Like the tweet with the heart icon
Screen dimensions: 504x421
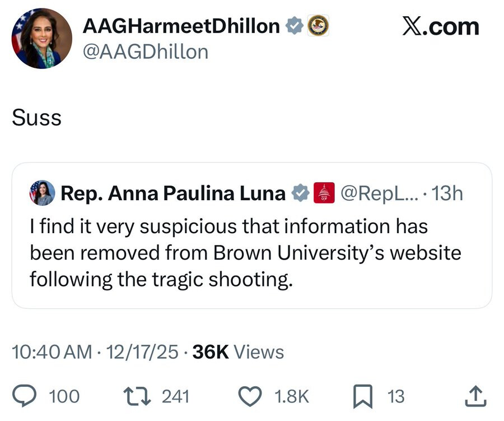(250, 396)
